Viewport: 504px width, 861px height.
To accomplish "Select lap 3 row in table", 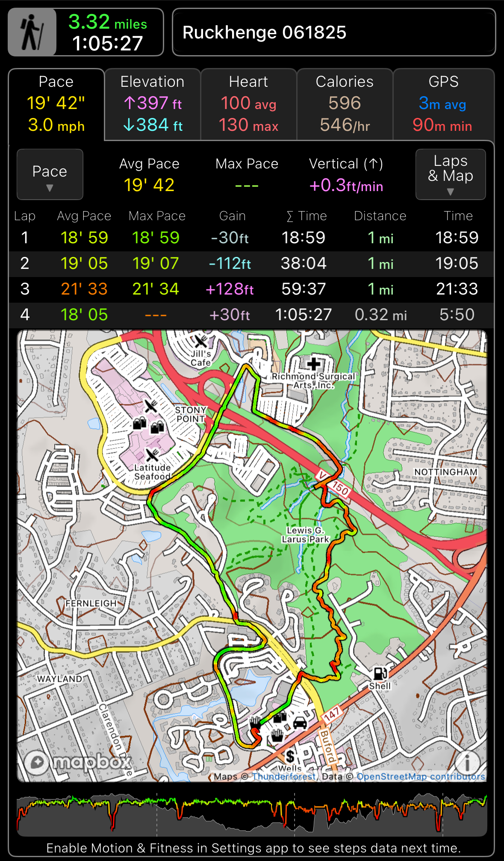I will [251, 289].
